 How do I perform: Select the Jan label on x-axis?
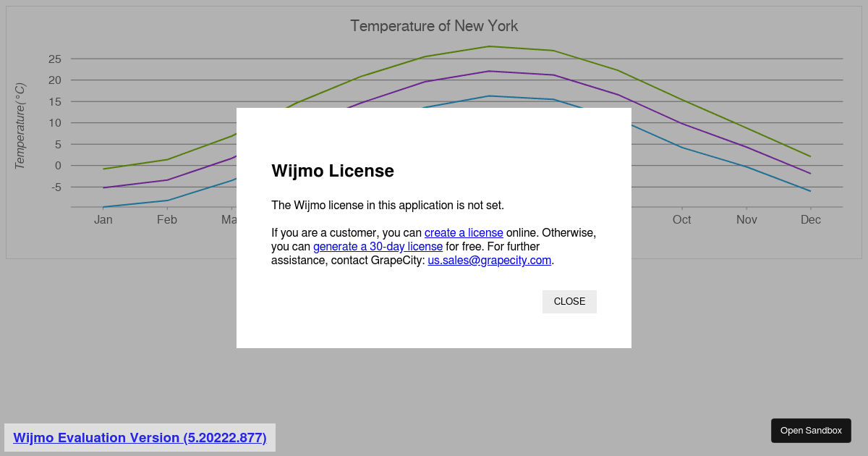pos(103,220)
